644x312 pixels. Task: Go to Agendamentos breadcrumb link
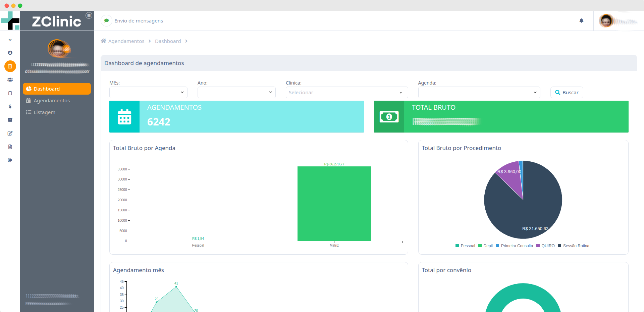tap(126, 41)
